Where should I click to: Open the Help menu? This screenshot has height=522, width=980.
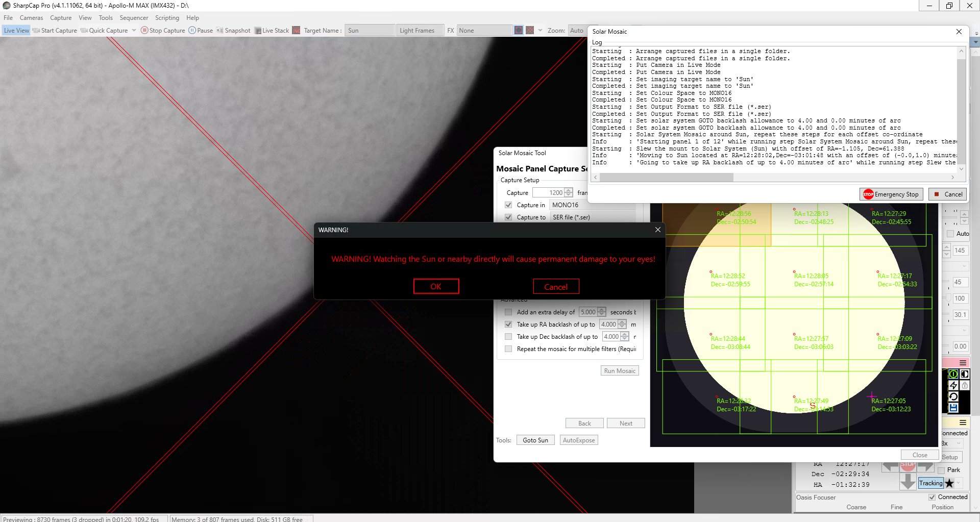[192, 18]
